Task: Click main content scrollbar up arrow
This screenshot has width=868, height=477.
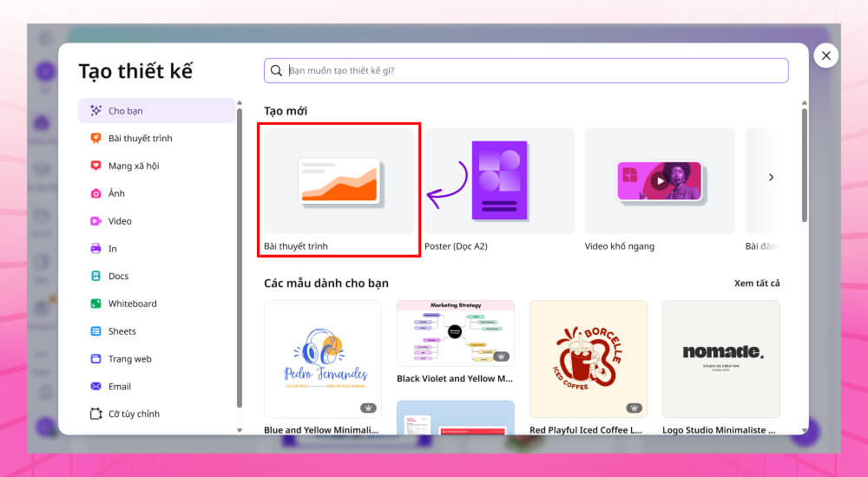Action: 805,103
